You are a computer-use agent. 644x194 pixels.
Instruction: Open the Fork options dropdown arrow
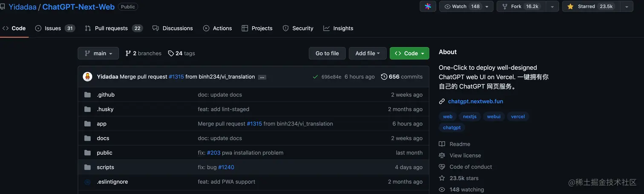pos(552,6)
